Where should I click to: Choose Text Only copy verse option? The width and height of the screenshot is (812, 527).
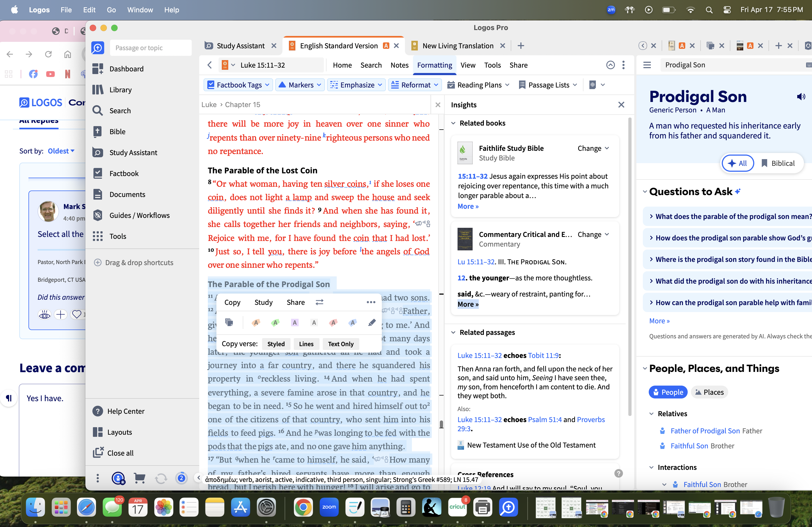pos(341,344)
